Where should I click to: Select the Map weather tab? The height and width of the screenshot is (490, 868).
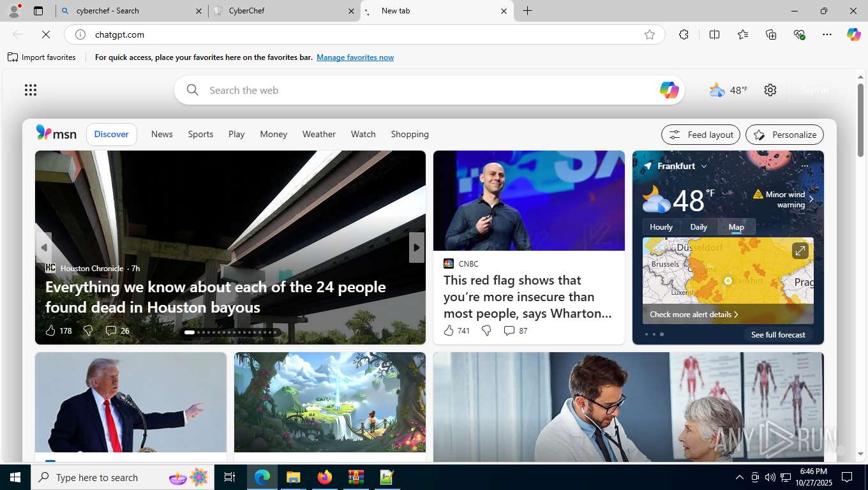(x=737, y=226)
